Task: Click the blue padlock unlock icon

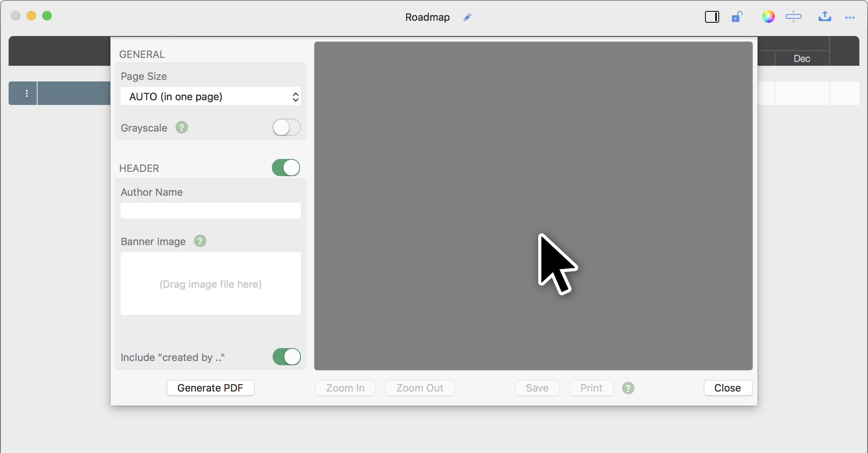Action: 736,17
